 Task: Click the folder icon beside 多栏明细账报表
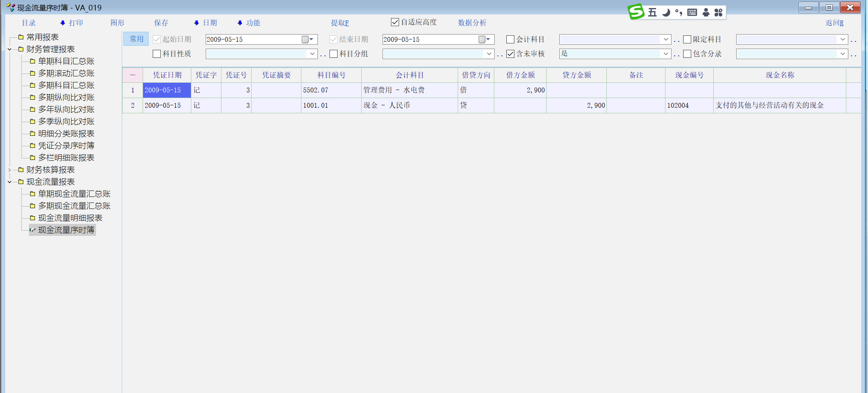pos(33,158)
